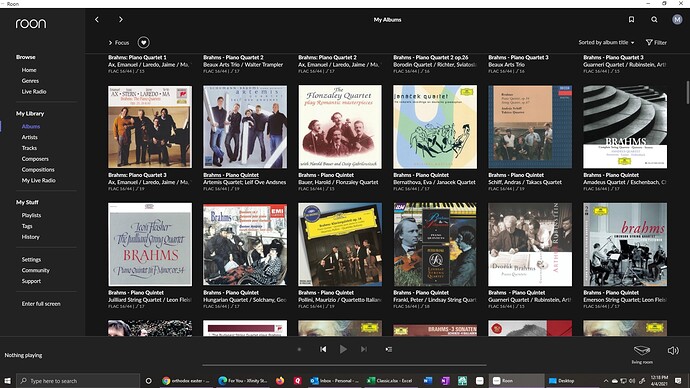Viewport: 690px width, 388px height.
Task: Open the bookmarks icon
Action: [x=631, y=20]
